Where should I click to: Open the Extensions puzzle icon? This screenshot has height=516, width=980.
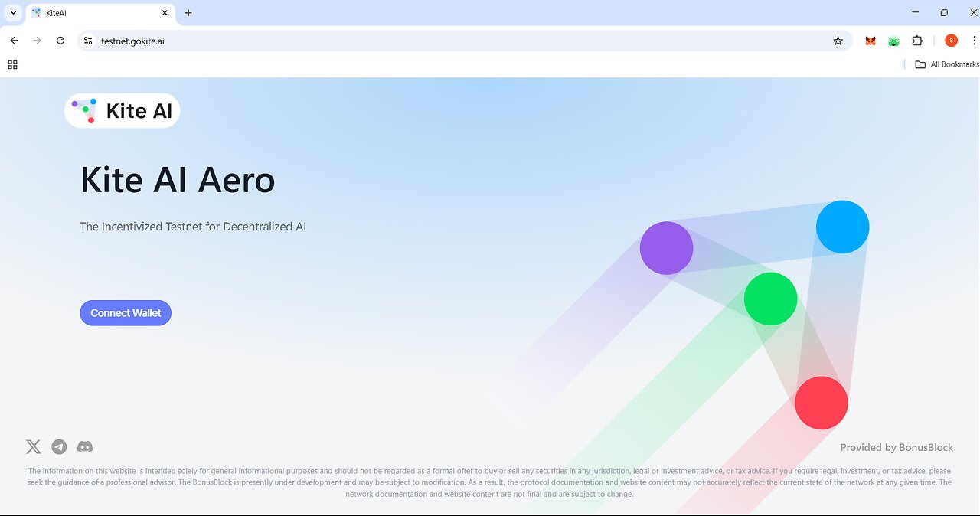(917, 41)
